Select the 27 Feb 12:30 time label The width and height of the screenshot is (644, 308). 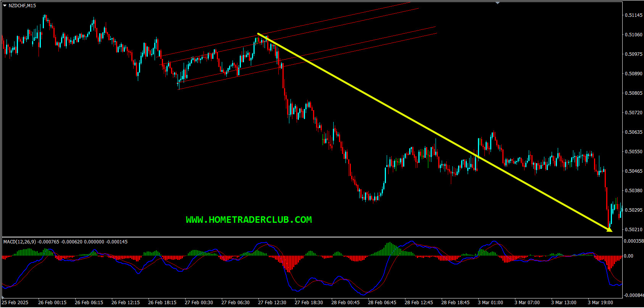(272, 303)
